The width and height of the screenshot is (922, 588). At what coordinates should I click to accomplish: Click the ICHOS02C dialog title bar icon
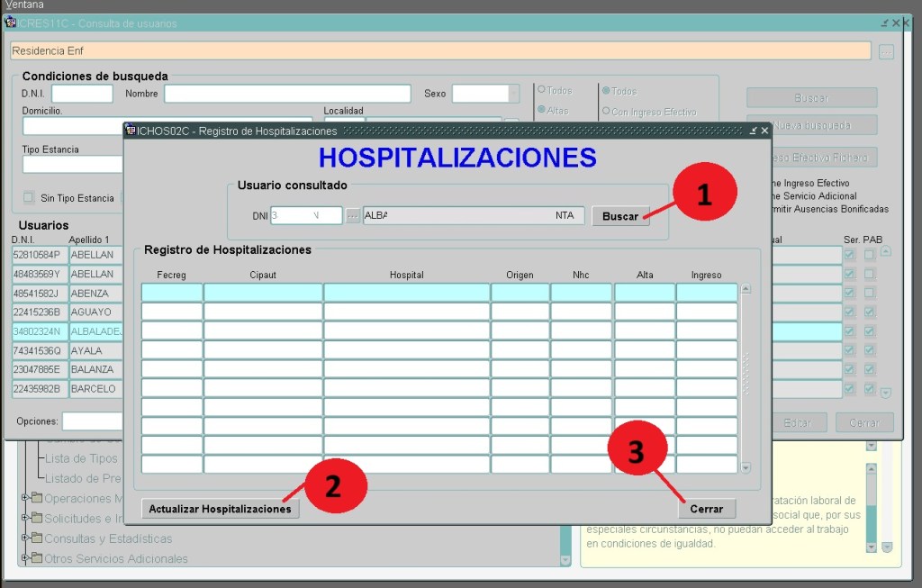pyautogui.click(x=130, y=131)
